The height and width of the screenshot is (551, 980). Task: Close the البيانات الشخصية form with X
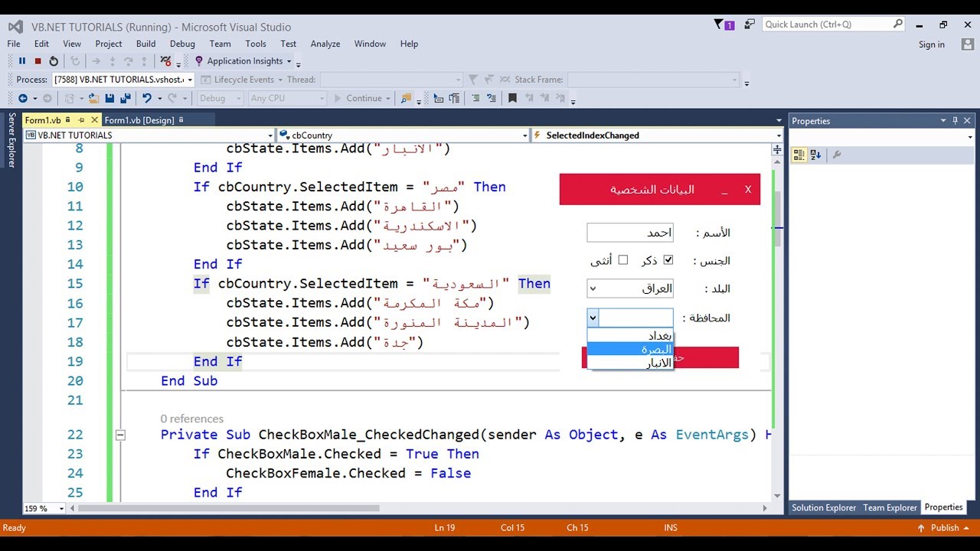tap(748, 190)
